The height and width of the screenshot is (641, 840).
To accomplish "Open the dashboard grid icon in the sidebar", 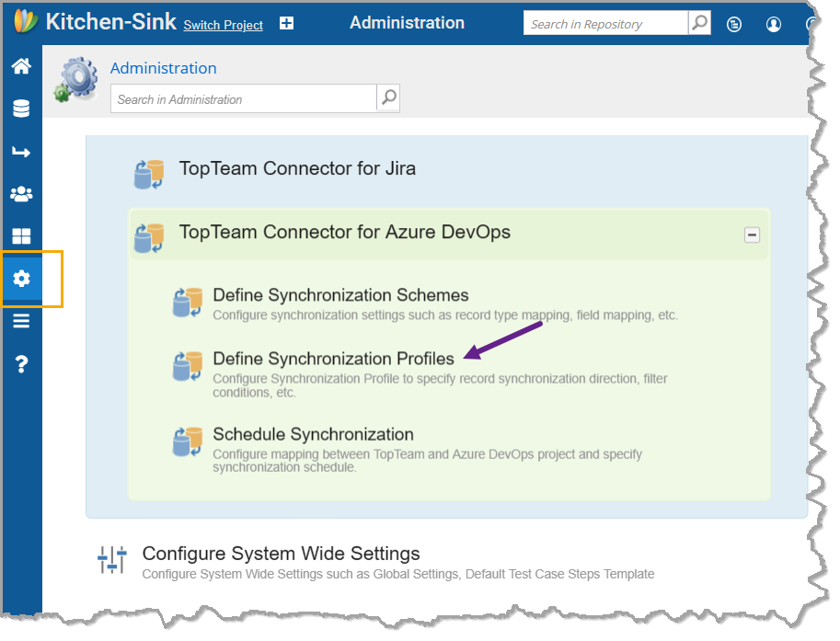I will [x=21, y=236].
